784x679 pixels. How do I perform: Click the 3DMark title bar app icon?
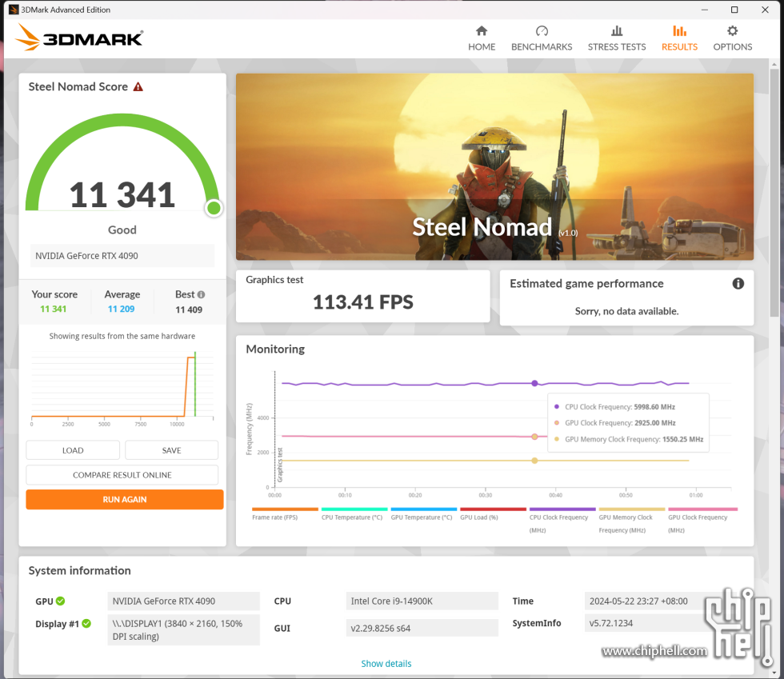click(x=14, y=10)
